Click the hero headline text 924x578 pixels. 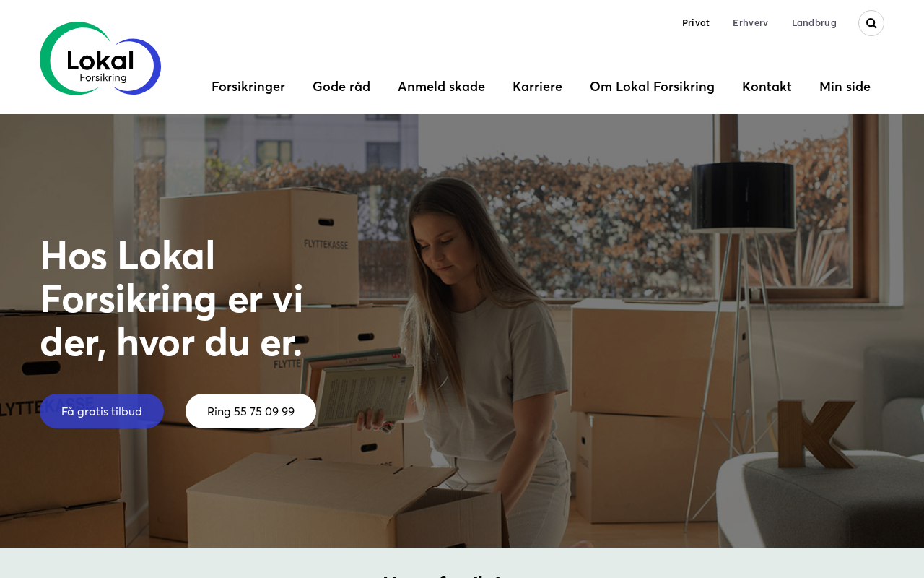pos(172,298)
